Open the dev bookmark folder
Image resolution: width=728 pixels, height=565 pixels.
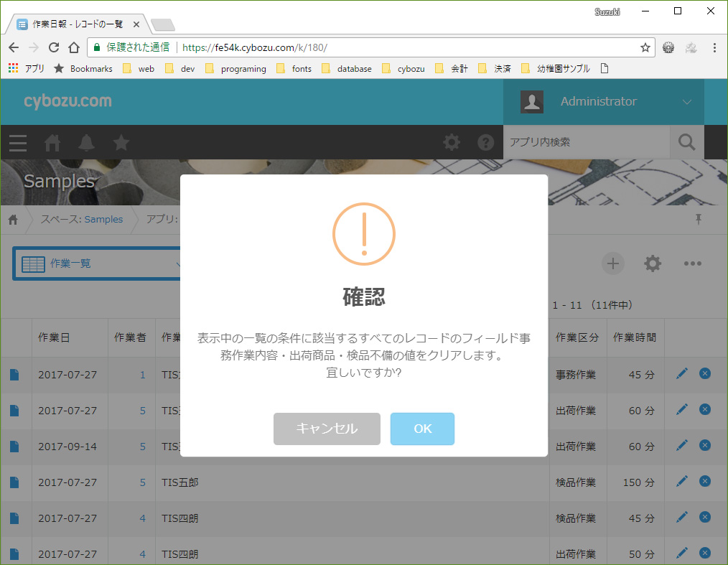pyautogui.click(x=180, y=69)
